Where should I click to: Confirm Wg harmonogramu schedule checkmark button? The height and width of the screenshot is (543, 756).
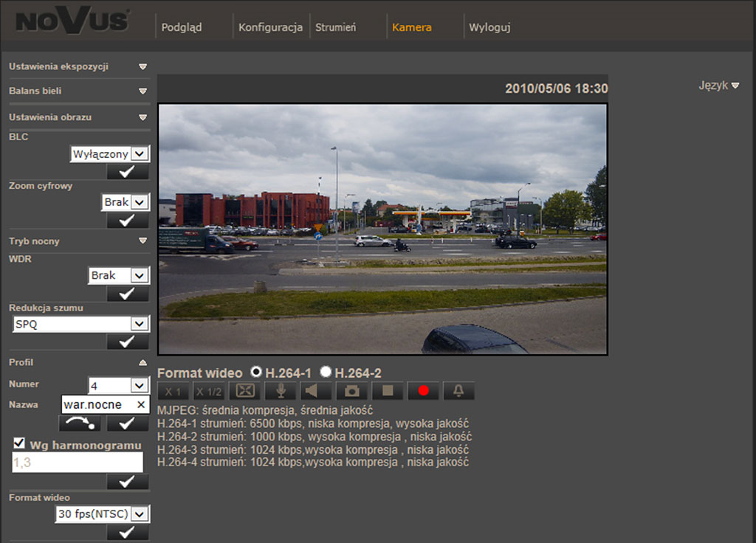click(x=127, y=481)
